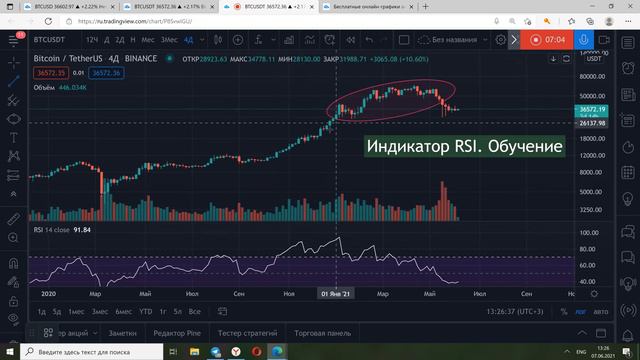Switch to the 2Д timeframe
The height and width of the screenshot is (360, 640).
pos(120,40)
